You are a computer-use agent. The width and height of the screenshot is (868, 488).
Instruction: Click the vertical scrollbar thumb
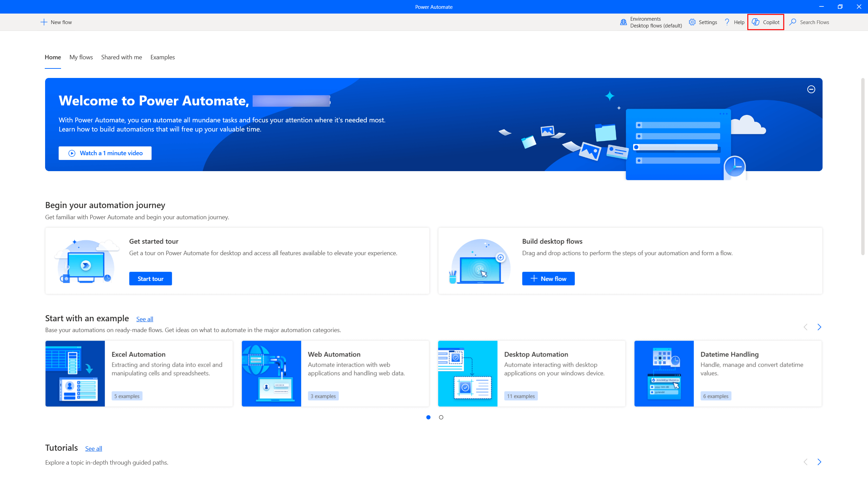tap(863, 166)
